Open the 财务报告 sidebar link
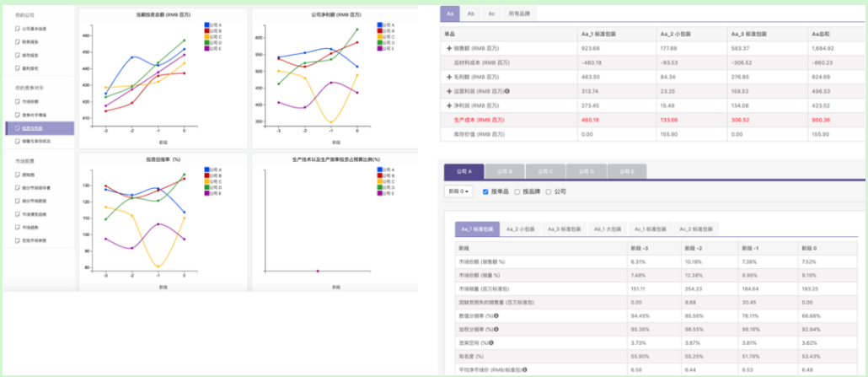Viewport: 868px width, 377px height. pos(30,41)
